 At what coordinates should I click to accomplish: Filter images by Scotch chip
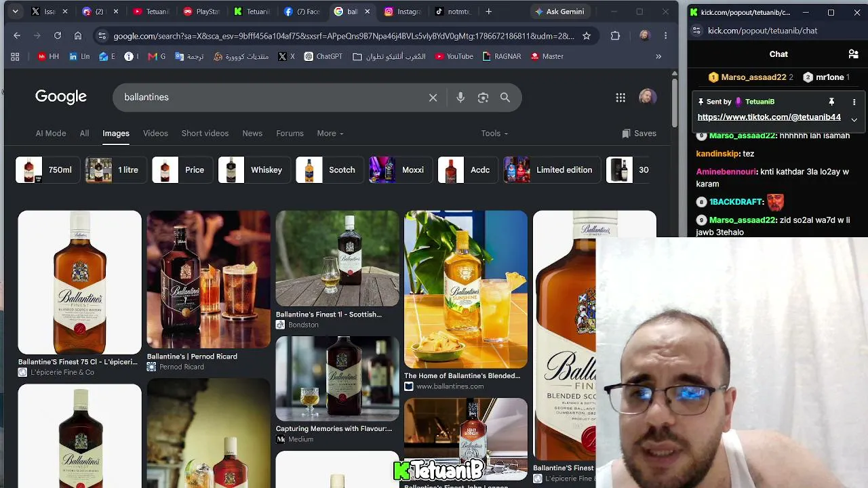[x=328, y=170]
